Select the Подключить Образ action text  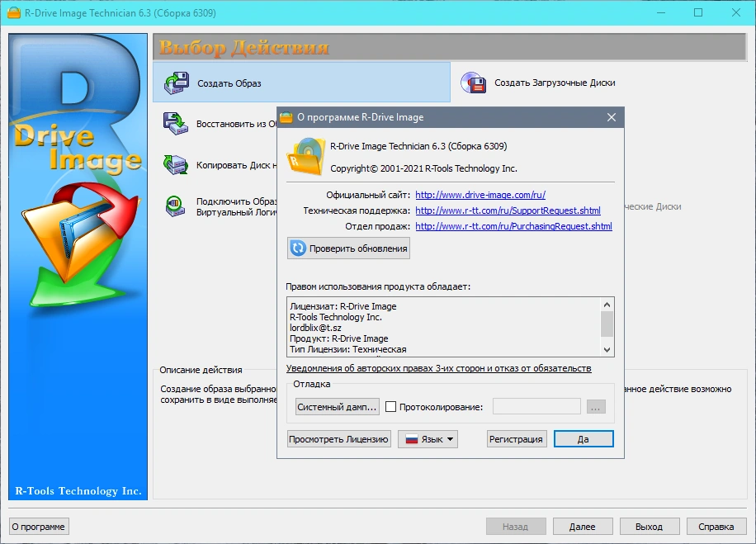coord(236,206)
